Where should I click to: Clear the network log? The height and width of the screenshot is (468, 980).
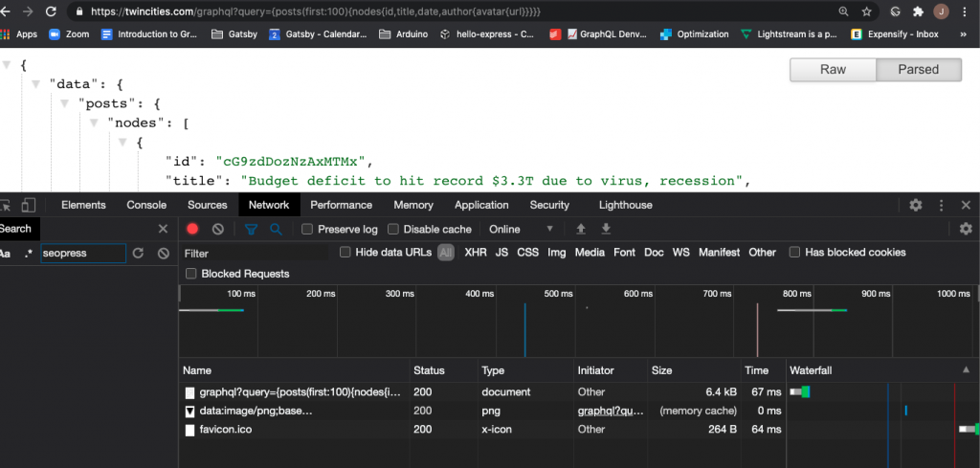pos(218,230)
